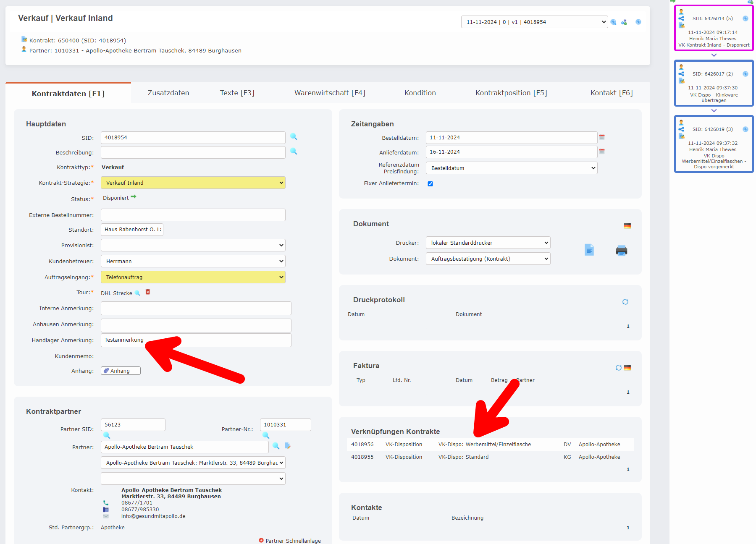The height and width of the screenshot is (544, 756).
Task: Open the Drucker selection dropdown
Action: pyautogui.click(x=488, y=243)
